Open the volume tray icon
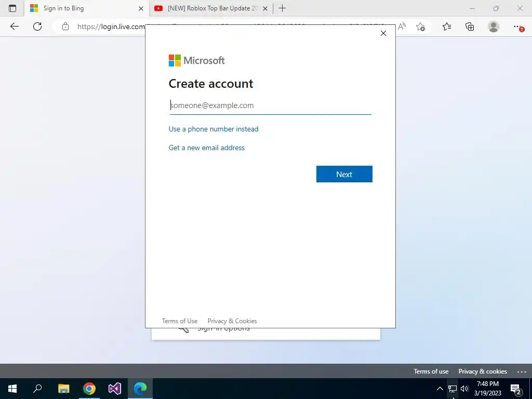Viewport: 532px width, 399px height. 464,389
